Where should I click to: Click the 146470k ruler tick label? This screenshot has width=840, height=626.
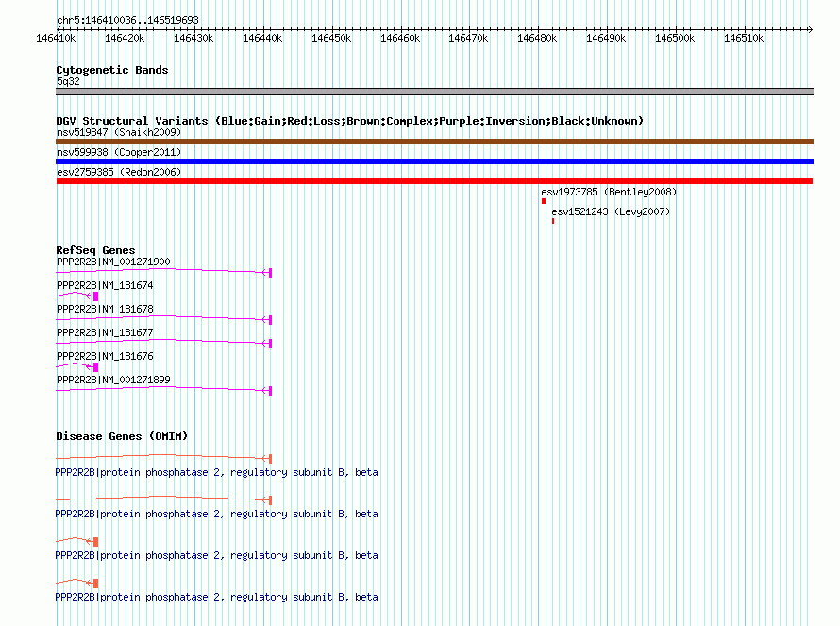click(x=468, y=38)
